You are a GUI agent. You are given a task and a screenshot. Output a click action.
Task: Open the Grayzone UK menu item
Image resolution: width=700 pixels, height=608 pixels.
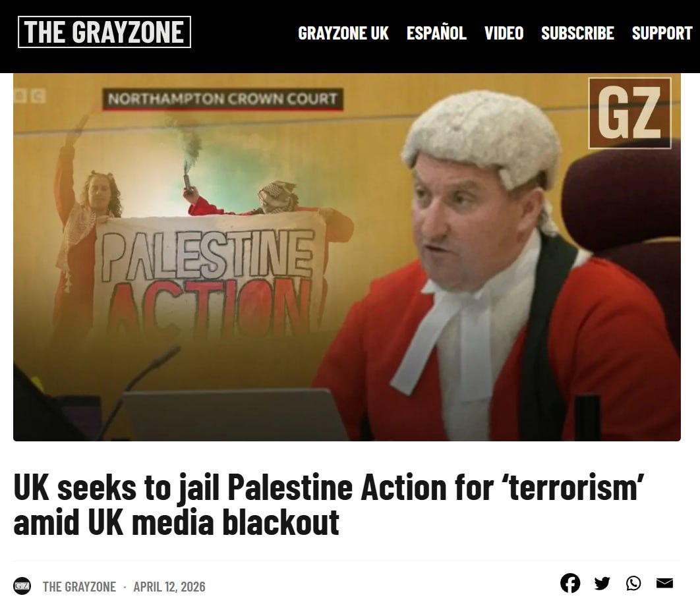point(343,33)
